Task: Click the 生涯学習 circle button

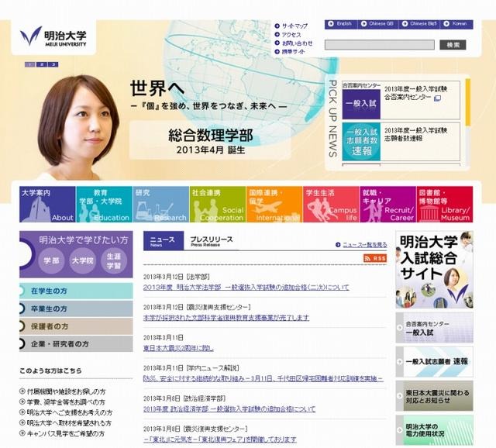Action: coord(114,260)
